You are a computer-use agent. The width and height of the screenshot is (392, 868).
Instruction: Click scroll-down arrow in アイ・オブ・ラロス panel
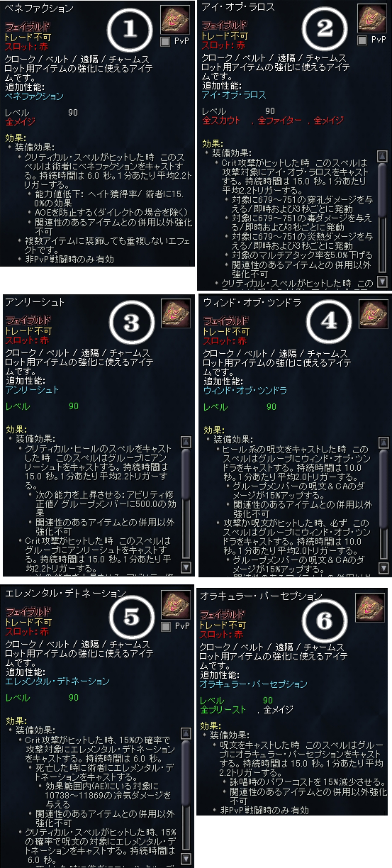click(x=383, y=282)
